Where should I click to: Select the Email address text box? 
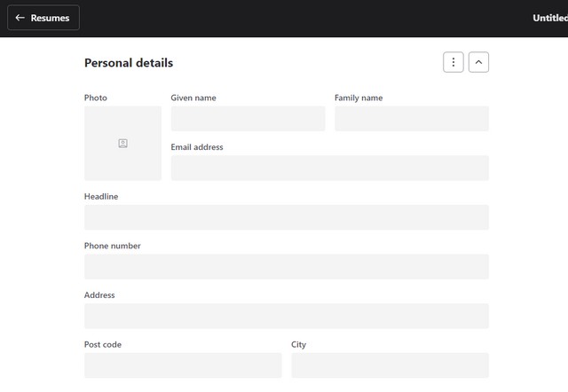point(329,168)
